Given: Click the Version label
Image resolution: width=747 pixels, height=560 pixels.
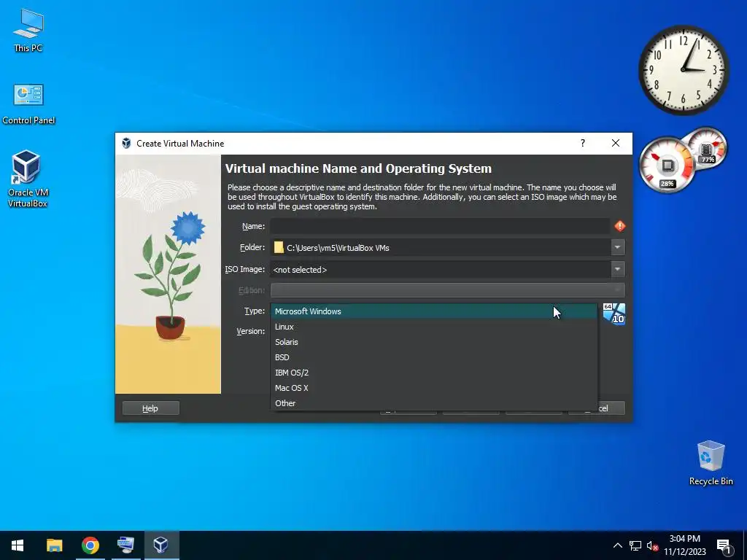Looking at the screenshot, I should coord(251,331).
